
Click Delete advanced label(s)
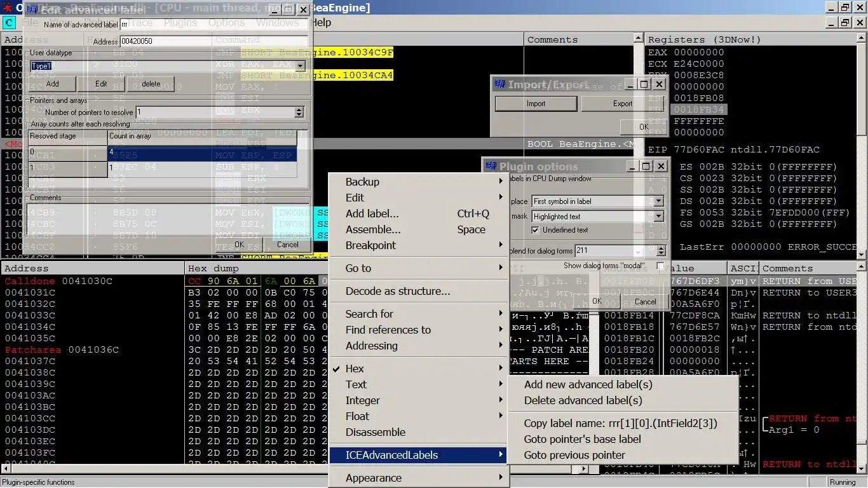[x=623, y=400]
